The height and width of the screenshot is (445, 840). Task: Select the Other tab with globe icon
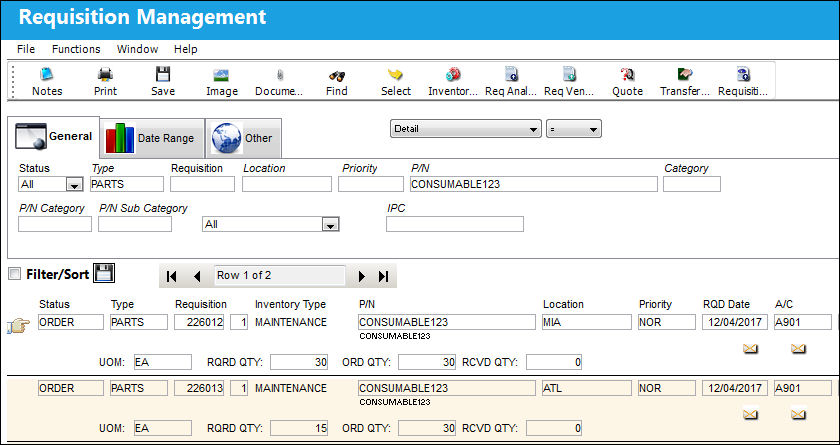[x=244, y=138]
